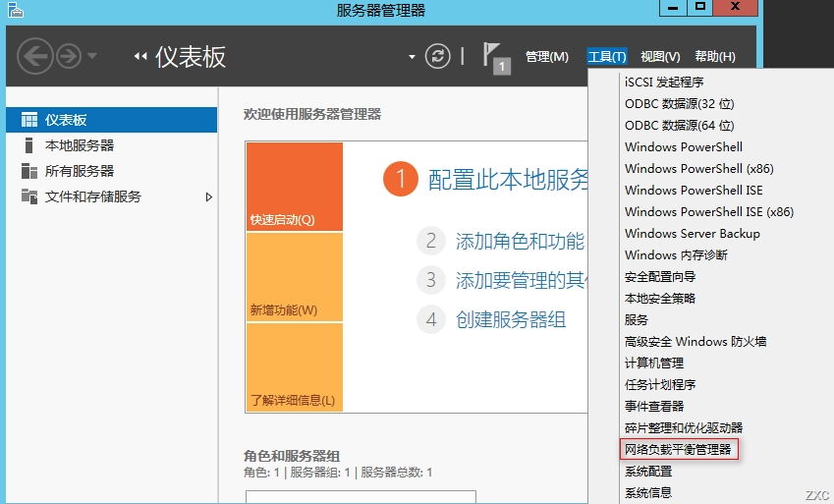The image size is (834, 504).
Task: Select the 新增功能(W) tile
Action: [x=295, y=277]
